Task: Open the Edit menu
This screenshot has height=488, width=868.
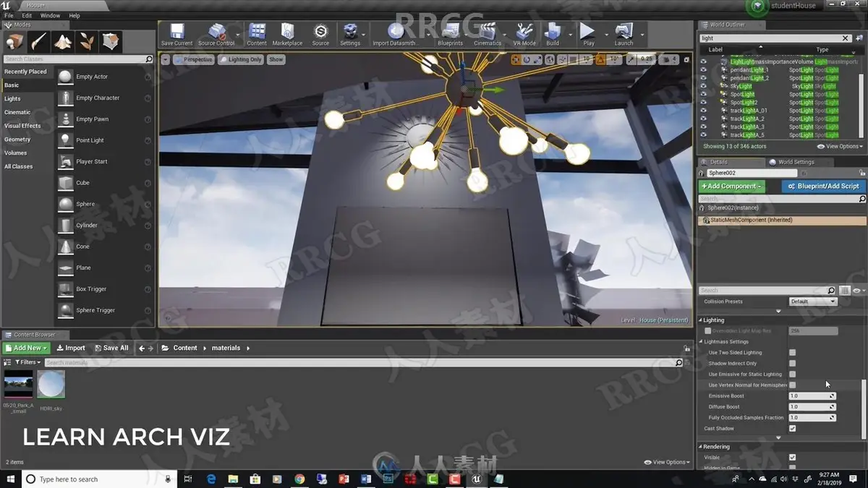Action: click(27, 15)
